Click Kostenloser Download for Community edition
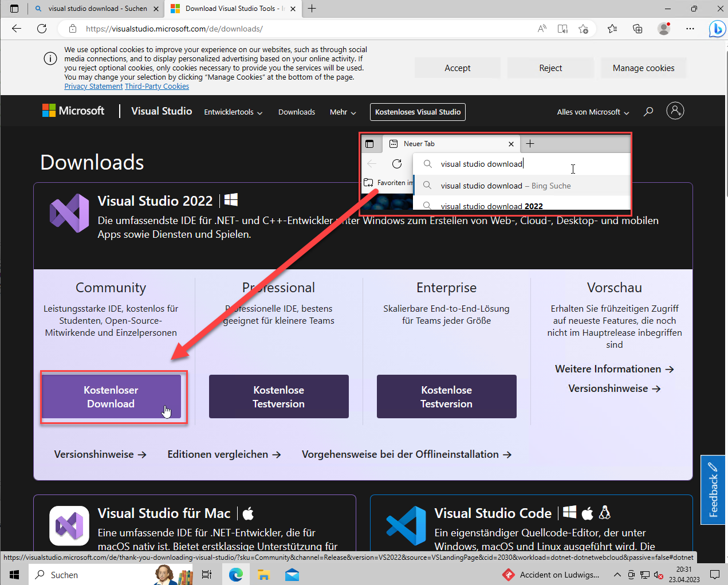Image resolution: width=728 pixels, height=585 pixels. coord(111,396)
